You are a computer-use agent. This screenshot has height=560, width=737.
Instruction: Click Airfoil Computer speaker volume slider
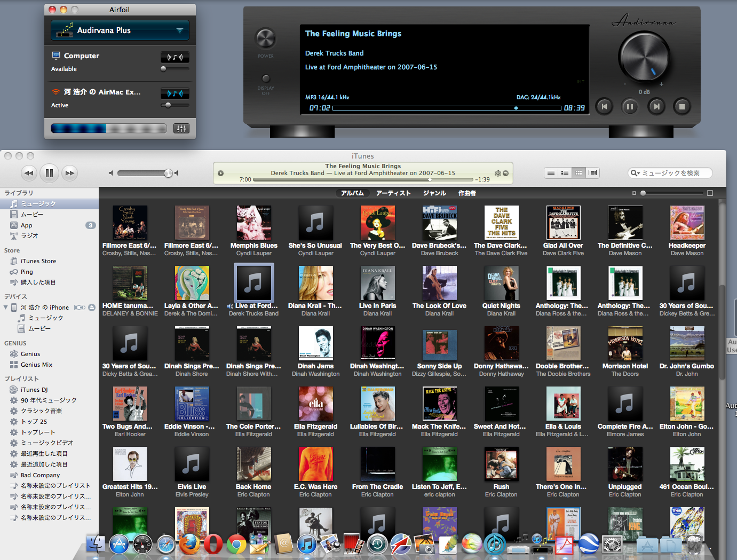pyautogui.click(x=175, y=69)
